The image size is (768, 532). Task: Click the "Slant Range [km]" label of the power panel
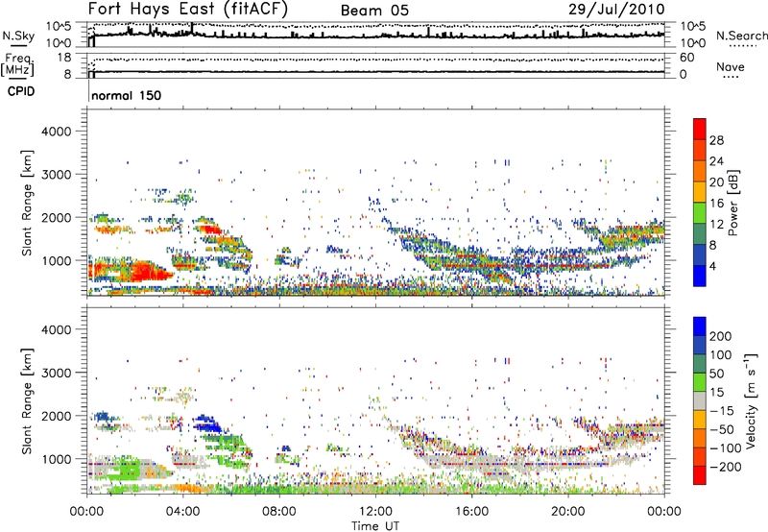pyautogui.click(x=27, y=203)
